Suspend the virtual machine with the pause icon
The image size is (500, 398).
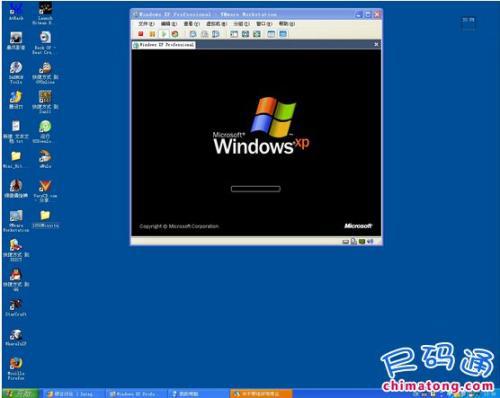(152, 34)
